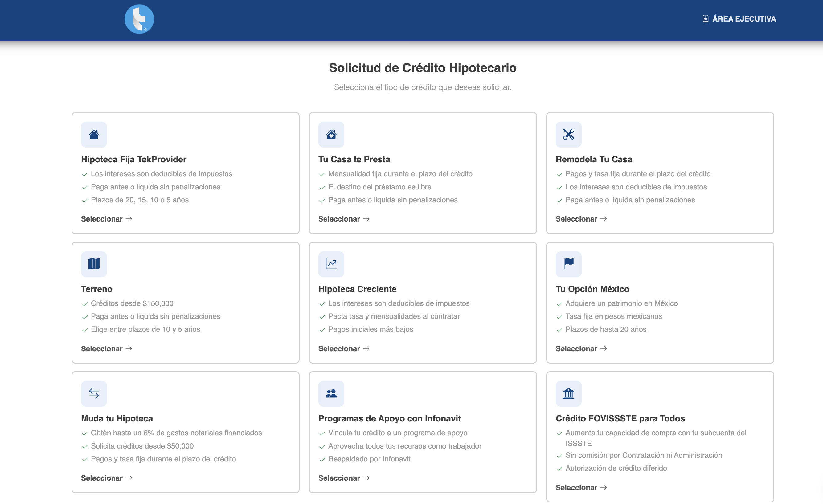Image resolution: width=823 pixels, height=504 pixels.
Task: Click the rising chart icon on Hipoteca Creciente
Action: pyautogui.click(x=331, y=264)
